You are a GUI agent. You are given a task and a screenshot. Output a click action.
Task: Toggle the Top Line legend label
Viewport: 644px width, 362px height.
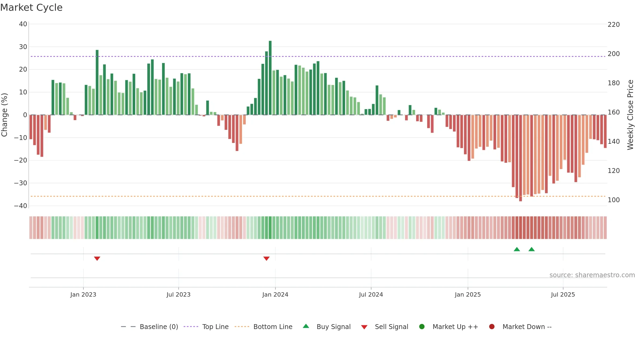pyautogui.click(x=215, y=327)
